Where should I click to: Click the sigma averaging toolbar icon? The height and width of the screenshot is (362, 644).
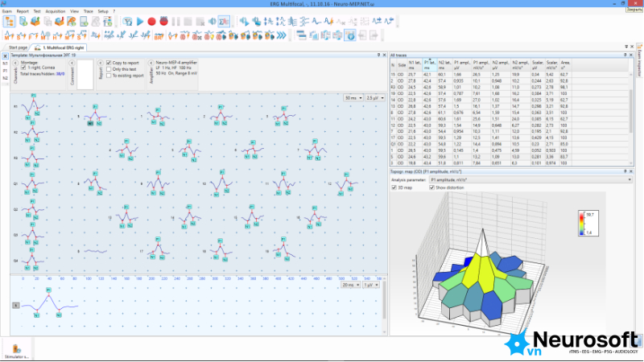click(224, 22)
